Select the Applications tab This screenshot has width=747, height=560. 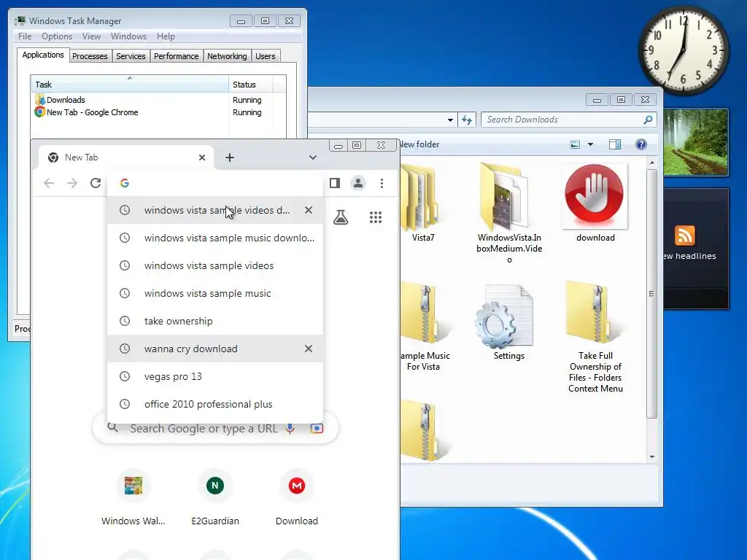coord(43,55)
